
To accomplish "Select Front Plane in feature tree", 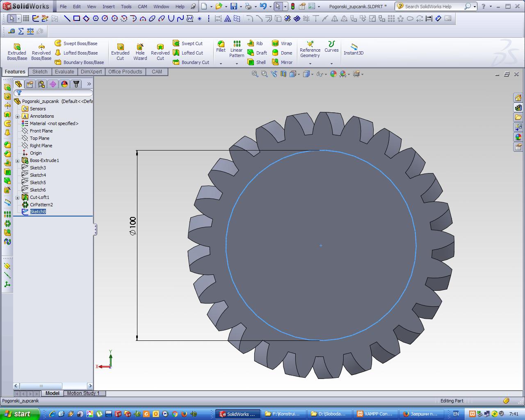I will (41, 131).
